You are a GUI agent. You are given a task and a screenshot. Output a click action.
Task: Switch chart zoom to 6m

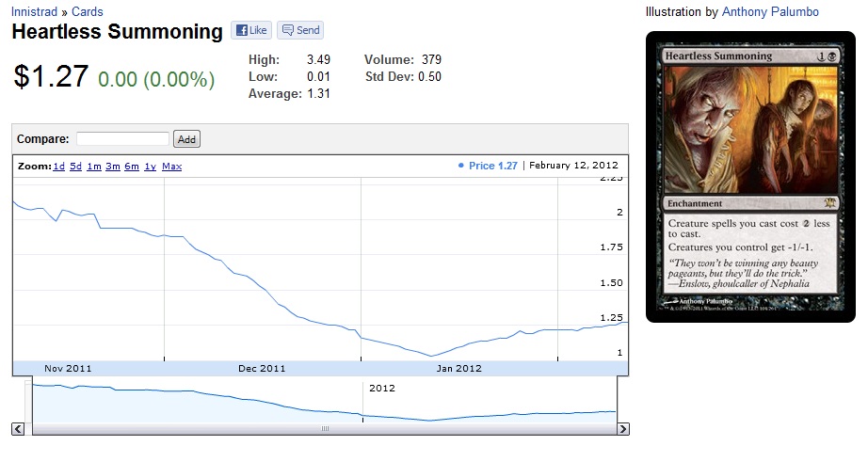click(131, 167)
